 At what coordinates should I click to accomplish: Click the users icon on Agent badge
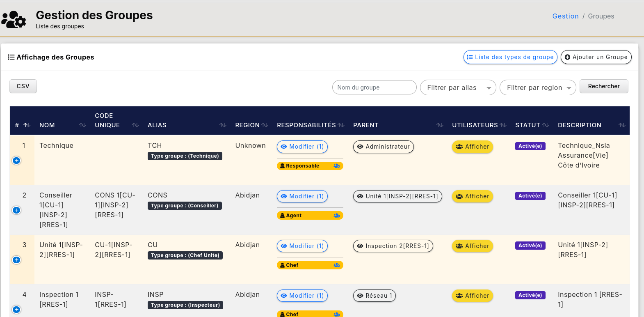click(x=336, y=216)
